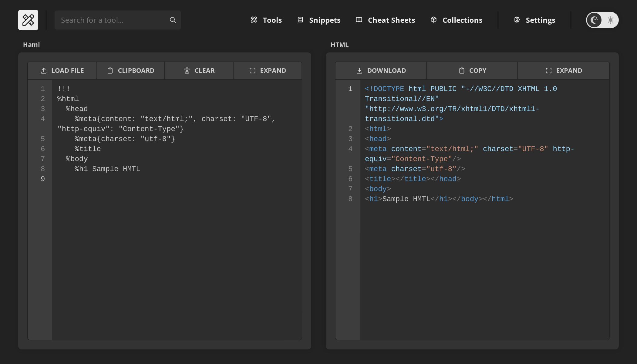Open the Tools menu item
The image size is (637, 364).
pos(266,20)
